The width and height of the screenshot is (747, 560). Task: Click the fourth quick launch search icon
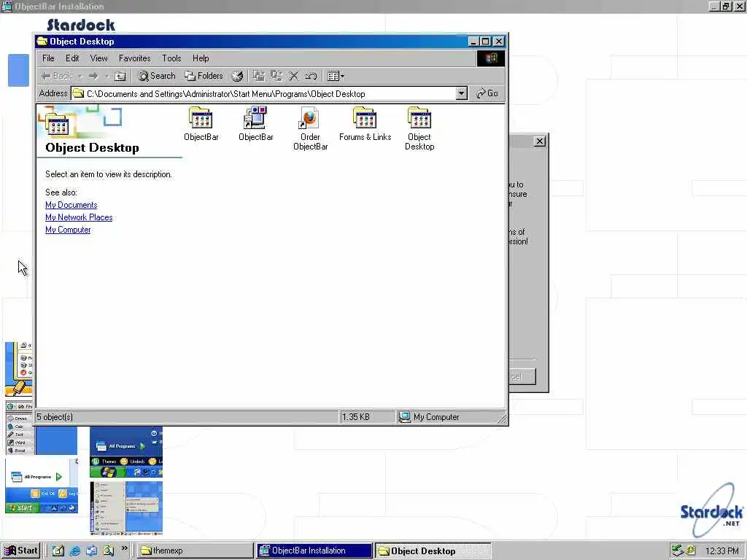(108, 551)
